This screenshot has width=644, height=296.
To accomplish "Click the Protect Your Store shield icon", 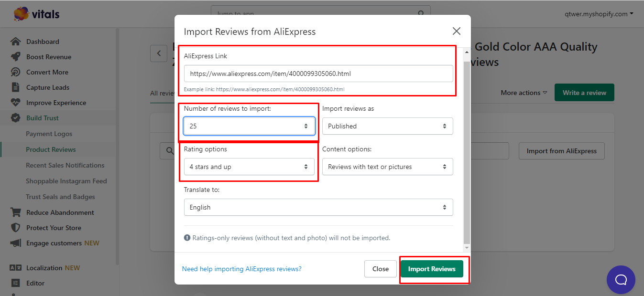I will click(16, 228).
